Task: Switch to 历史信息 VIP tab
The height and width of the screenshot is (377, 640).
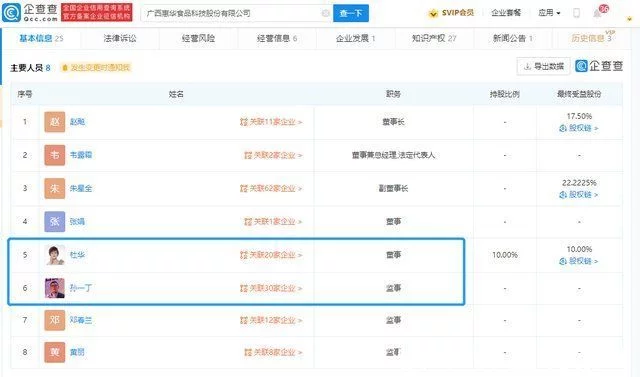Action: [592, 38]
